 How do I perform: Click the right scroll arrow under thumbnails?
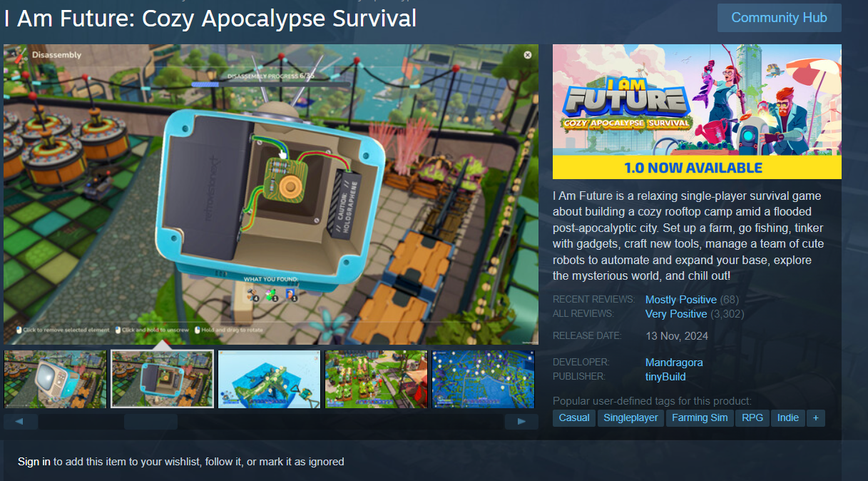click(521, 422)
